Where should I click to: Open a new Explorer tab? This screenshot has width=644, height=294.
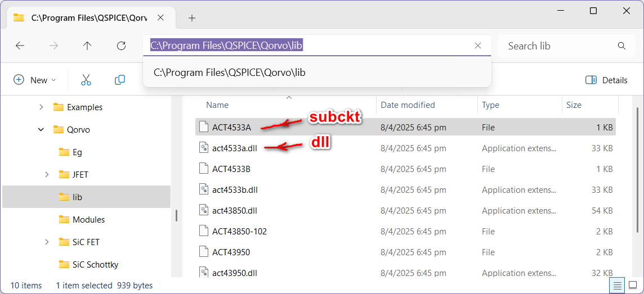pos(192,18)
